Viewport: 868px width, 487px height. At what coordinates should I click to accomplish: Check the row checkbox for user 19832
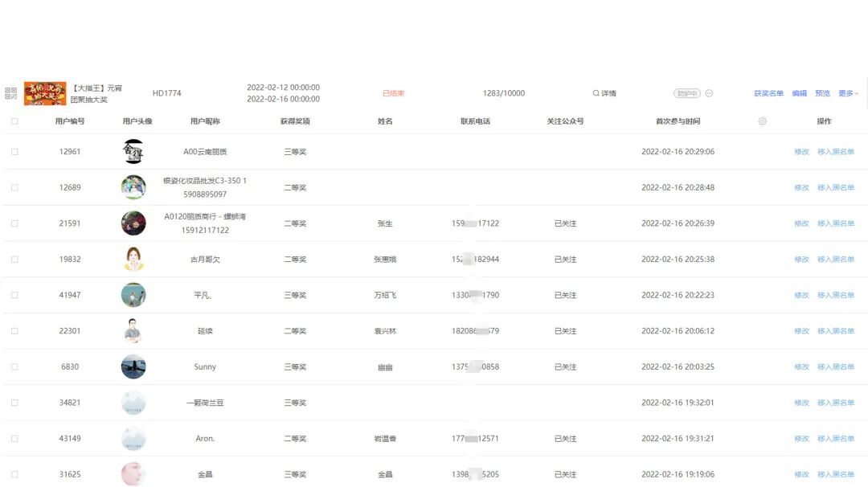(14, 259)
